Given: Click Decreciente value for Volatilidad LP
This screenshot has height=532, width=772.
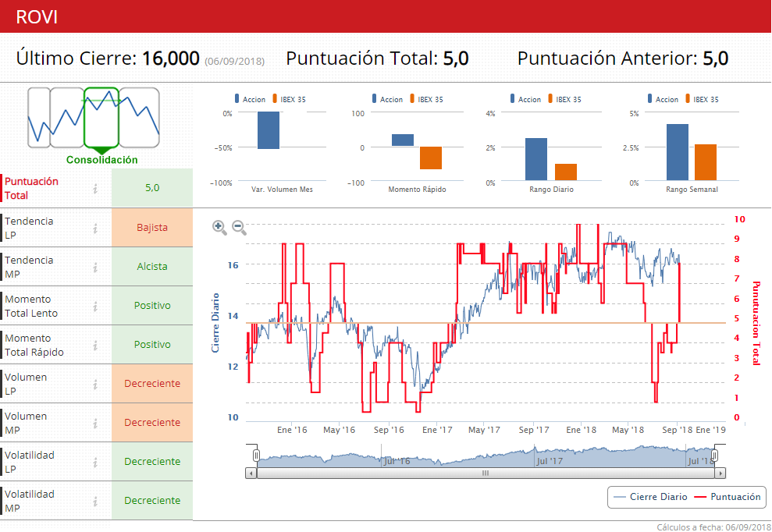Looking at the screenshot, I should (152, 461).
